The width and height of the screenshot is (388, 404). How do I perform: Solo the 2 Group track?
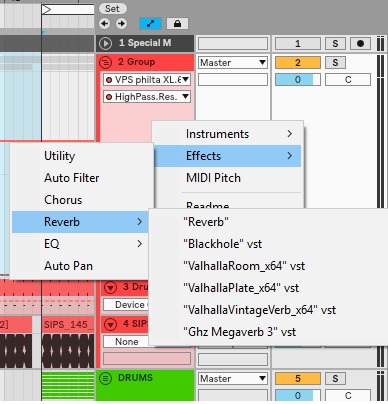point(335,62)
